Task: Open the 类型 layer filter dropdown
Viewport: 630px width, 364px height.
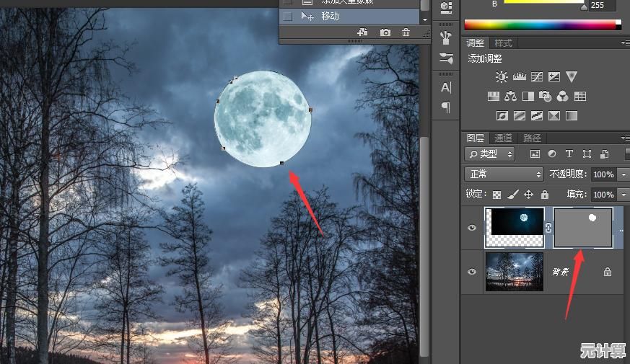Action: pyautogui.click(x=490, y=154)
